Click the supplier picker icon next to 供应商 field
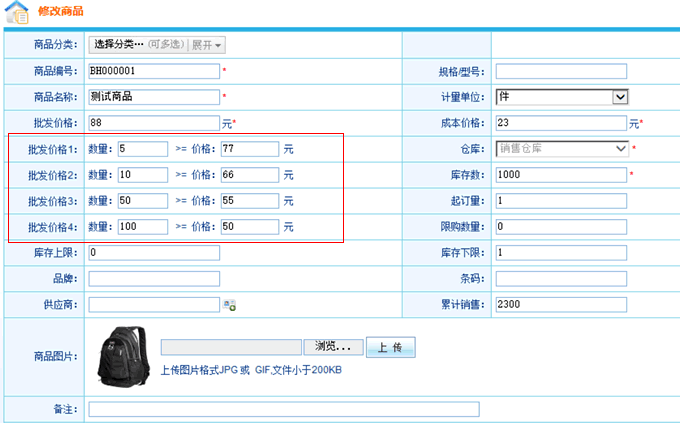This screenshot has height=423, width=680. pyautogui.click(x=229, y=305)
